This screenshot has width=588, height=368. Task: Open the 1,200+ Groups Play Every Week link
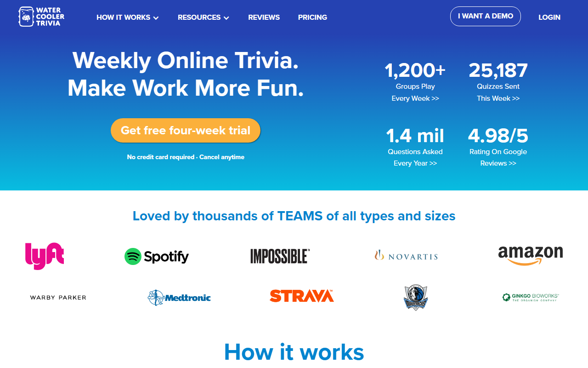415,82
